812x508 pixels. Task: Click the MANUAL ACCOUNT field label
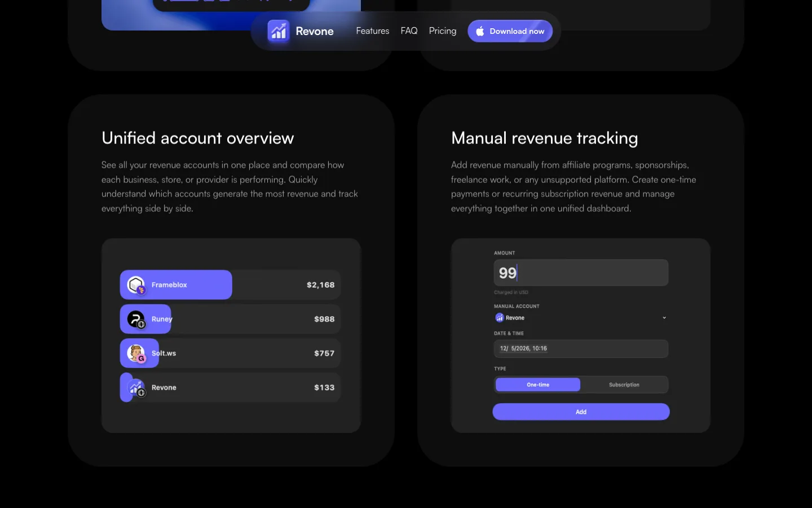pyautogui.click(x=517, y=306)
